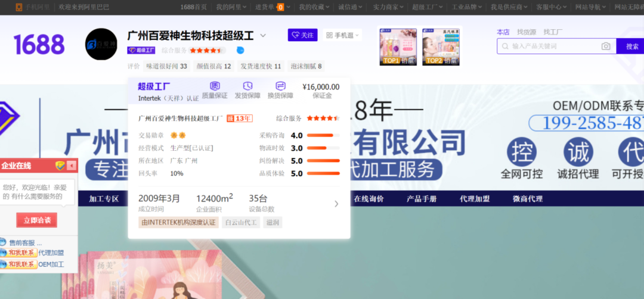Click the 质量保证 shield icon

click(x=215, y=86)
